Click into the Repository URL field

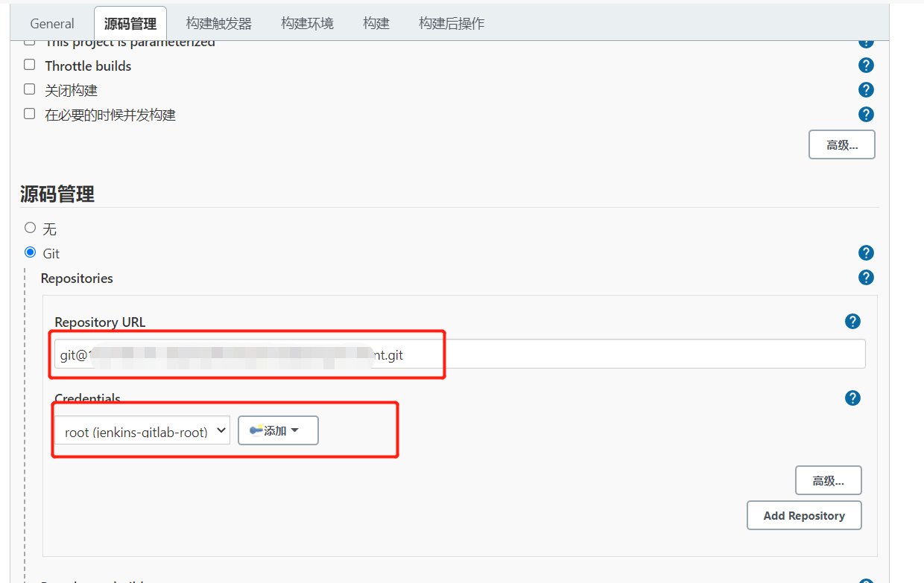(x=596, y=354)
